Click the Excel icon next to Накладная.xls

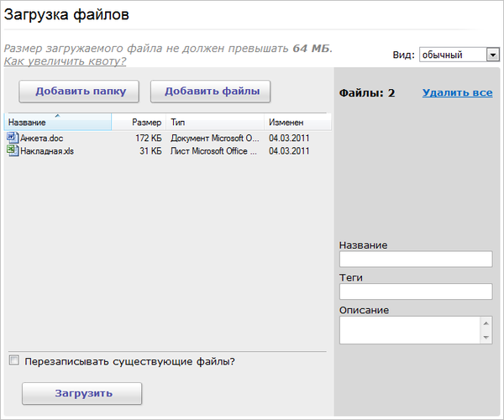[12, 150]
